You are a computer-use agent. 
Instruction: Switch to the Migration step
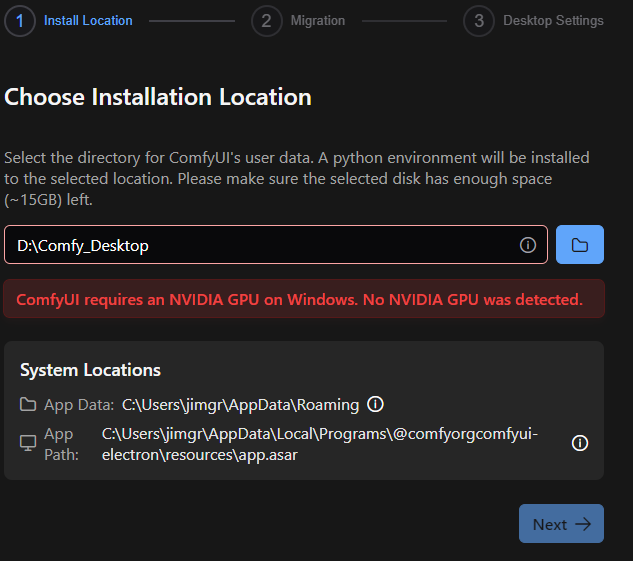317,20
